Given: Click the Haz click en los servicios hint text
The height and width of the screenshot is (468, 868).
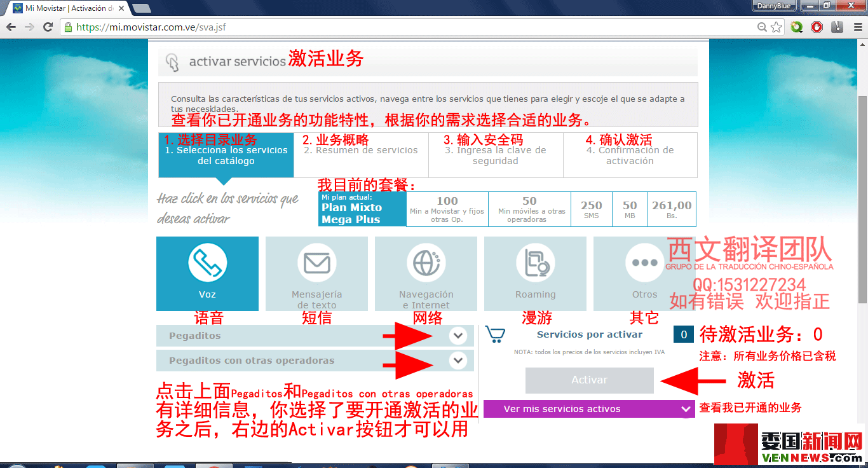Looking at the screenshot, I should (x=228, y=208).
